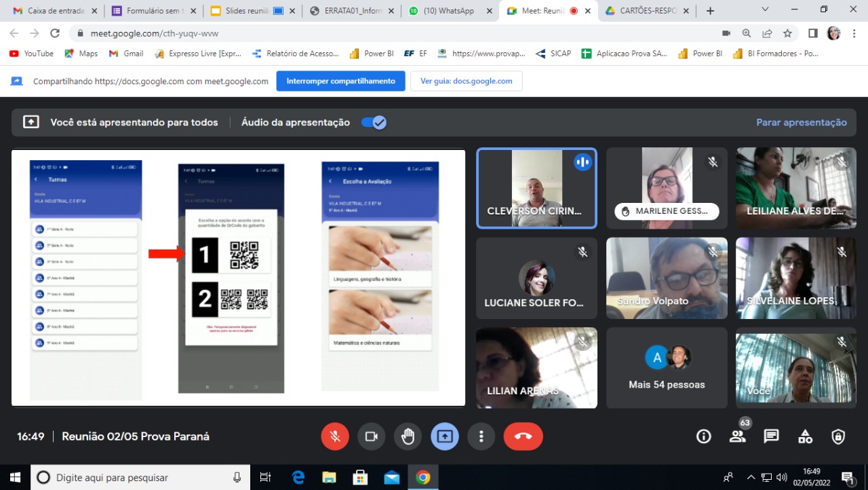Viewport: 868px width, 490px height.
Task: Show participants list with 63 badge
Action: [x=738, y=436]
